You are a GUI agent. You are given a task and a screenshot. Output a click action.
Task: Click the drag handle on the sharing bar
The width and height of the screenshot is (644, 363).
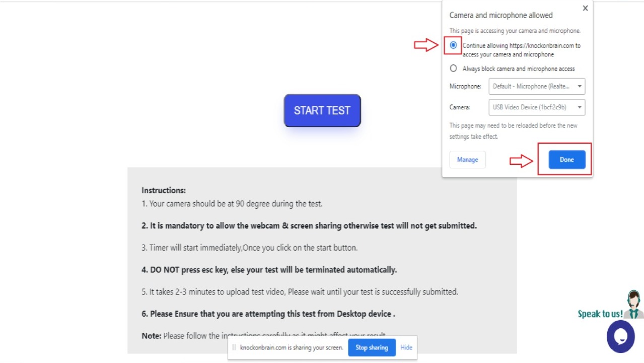(x=234, y=347)
